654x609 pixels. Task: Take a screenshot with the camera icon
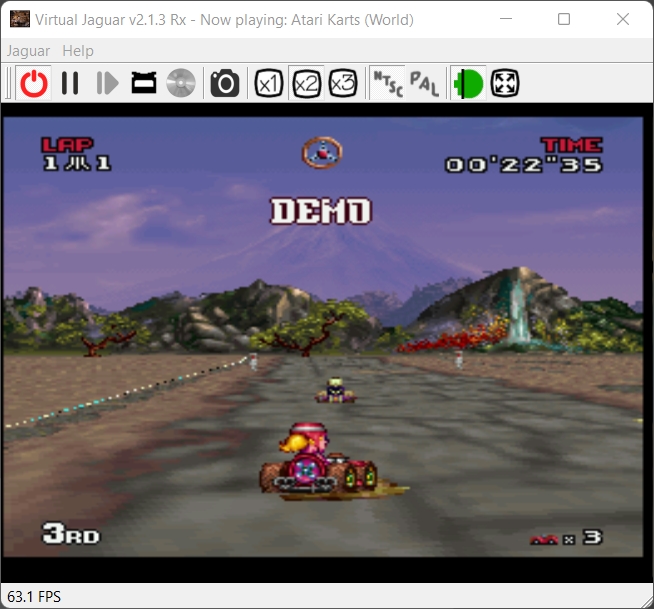[x=225, y=83]
